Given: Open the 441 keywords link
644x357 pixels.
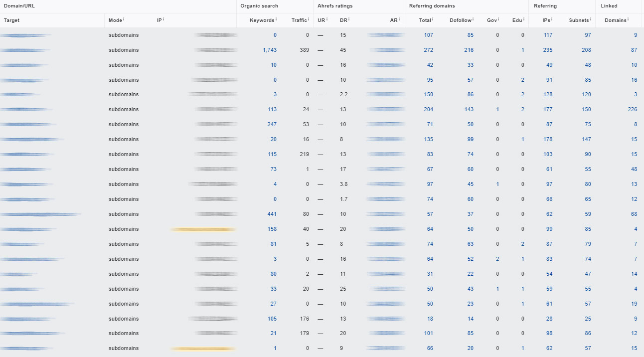Looking at the screenshot, I should coord(272,214).
